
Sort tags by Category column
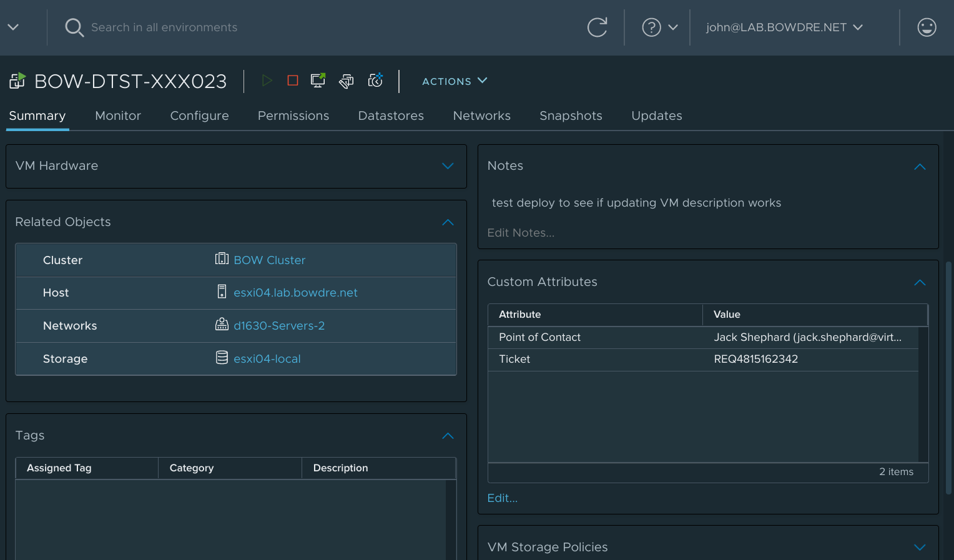[230, 468]
